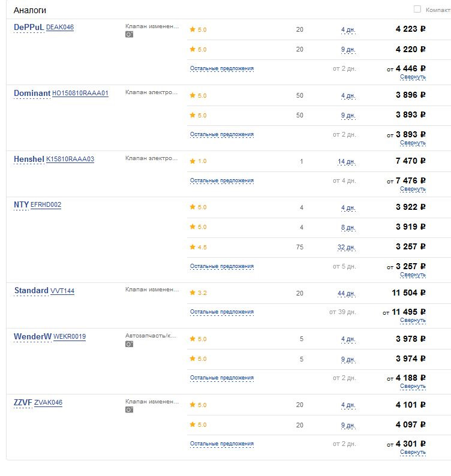Viewport: 451px width, 476px height.
Task: Click 32 дн. delivery term for NTY
Action: (346, 248)
